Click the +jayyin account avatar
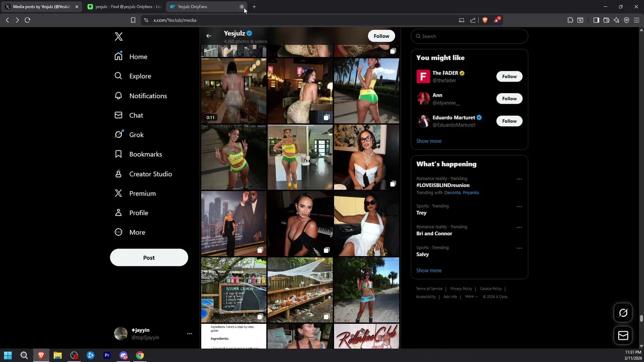 (x=121, y=333)
